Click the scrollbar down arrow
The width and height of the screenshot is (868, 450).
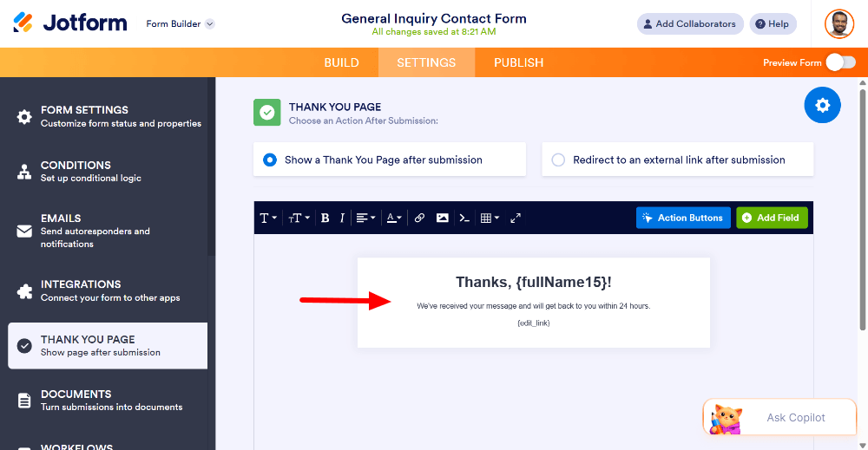[863, 445]
